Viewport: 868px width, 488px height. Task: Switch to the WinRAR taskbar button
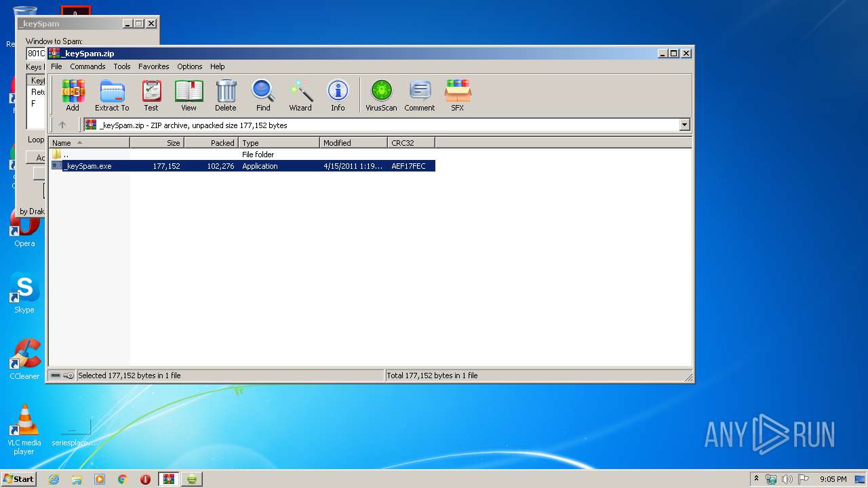pyautogui.click(x=169, y=479)
